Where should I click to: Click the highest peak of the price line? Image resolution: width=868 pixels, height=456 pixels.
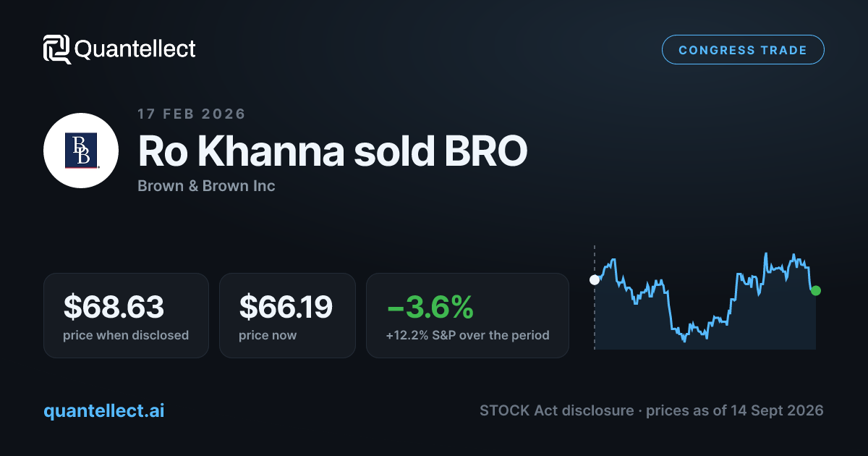point(765,254)
